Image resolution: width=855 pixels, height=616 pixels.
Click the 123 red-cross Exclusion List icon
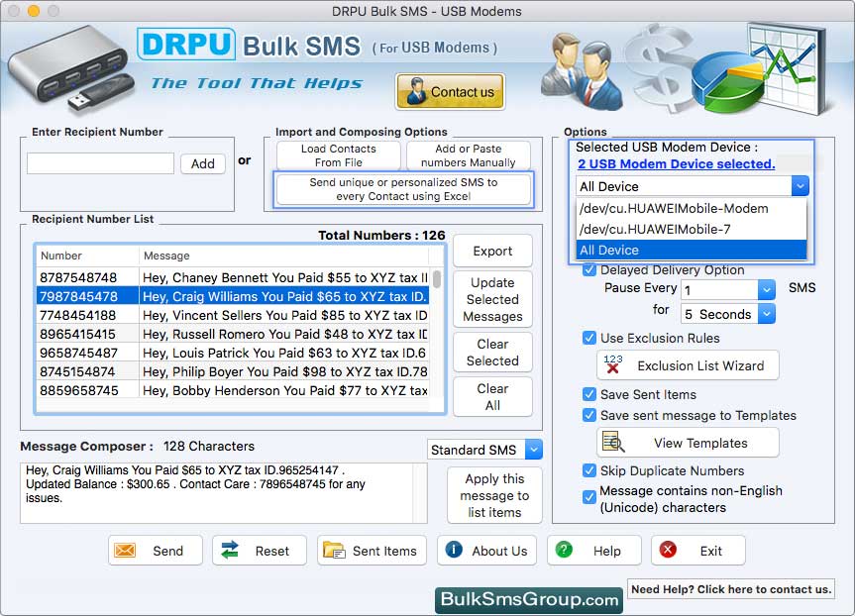tap(613, 364)
